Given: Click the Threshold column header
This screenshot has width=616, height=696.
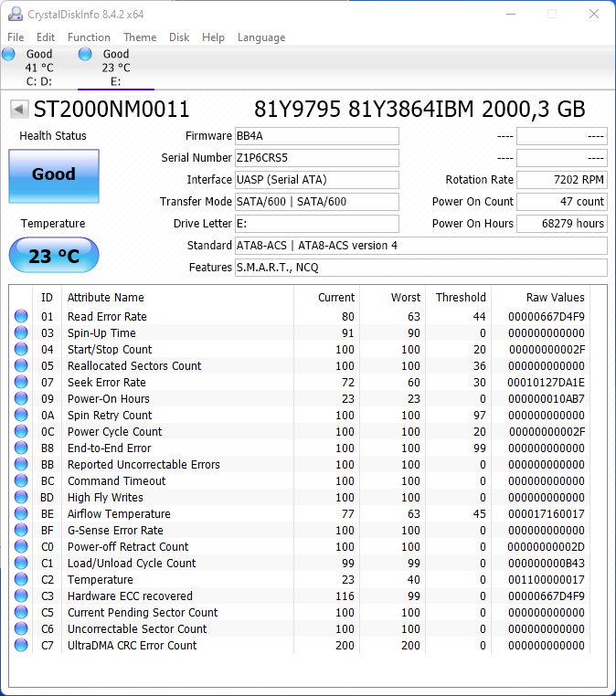Looking at the screenshot, I should 461,298.
